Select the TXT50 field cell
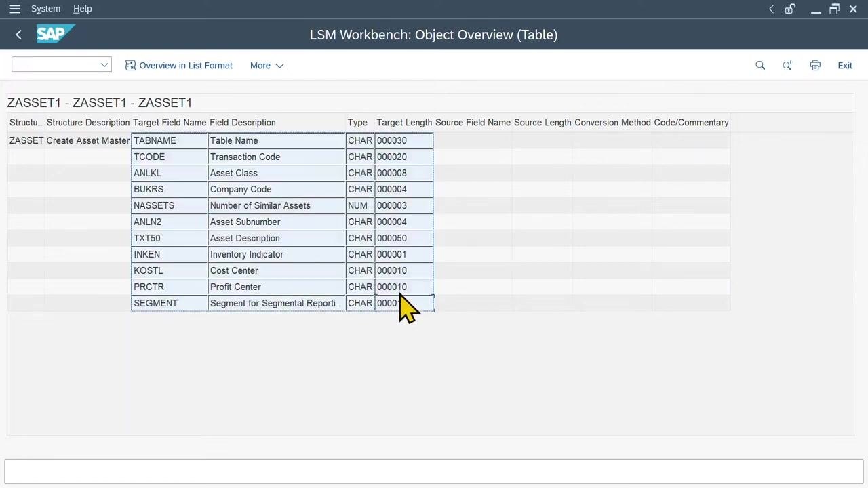This screenshot has height=488, width=868. coord(170,238)
